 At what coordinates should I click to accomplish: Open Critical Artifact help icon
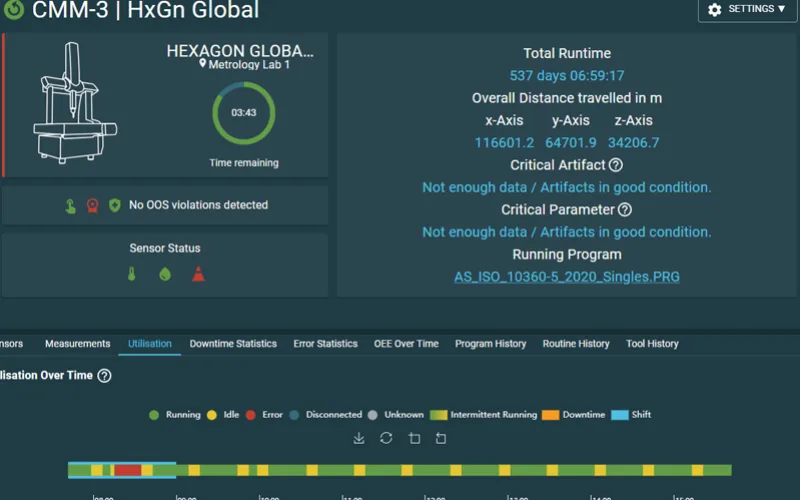point(616,165)
